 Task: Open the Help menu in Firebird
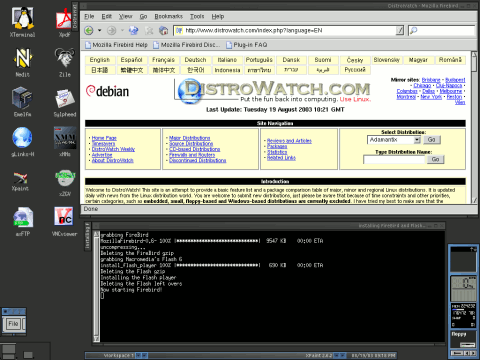point(218,16)
